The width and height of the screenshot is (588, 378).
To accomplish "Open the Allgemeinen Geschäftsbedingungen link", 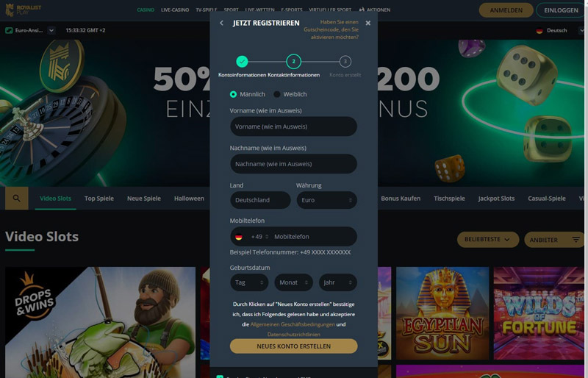I will click(x=293, y=324).
